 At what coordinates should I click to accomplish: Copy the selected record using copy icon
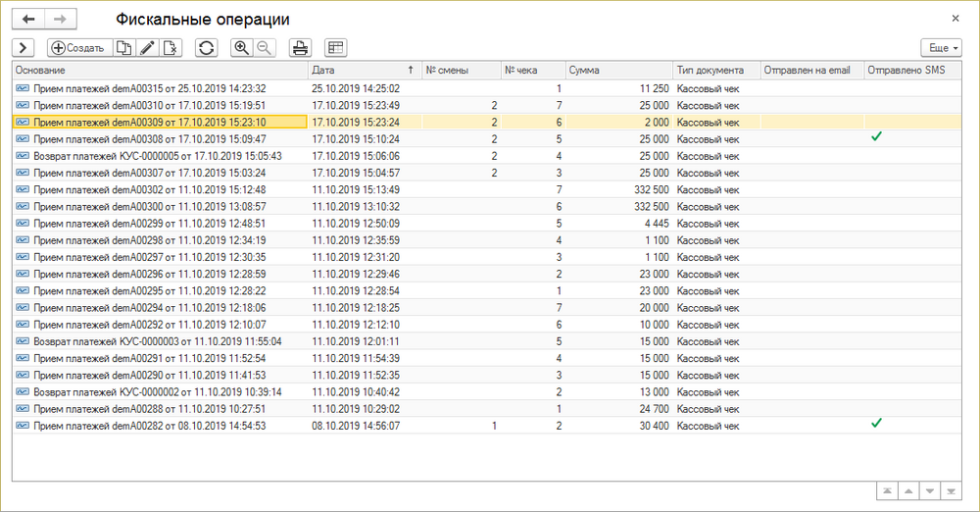[124, 47]
